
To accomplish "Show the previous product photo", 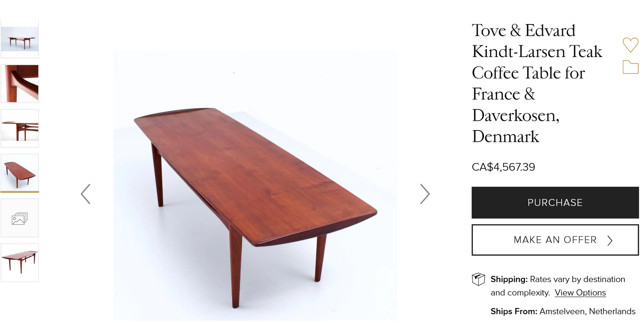I will (86, 194).
